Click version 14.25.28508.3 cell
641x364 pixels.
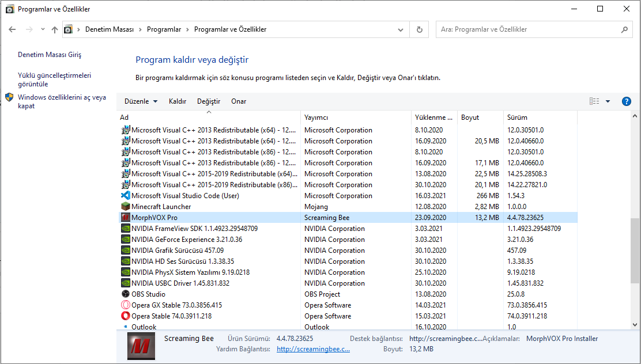(x=527, y=173)
